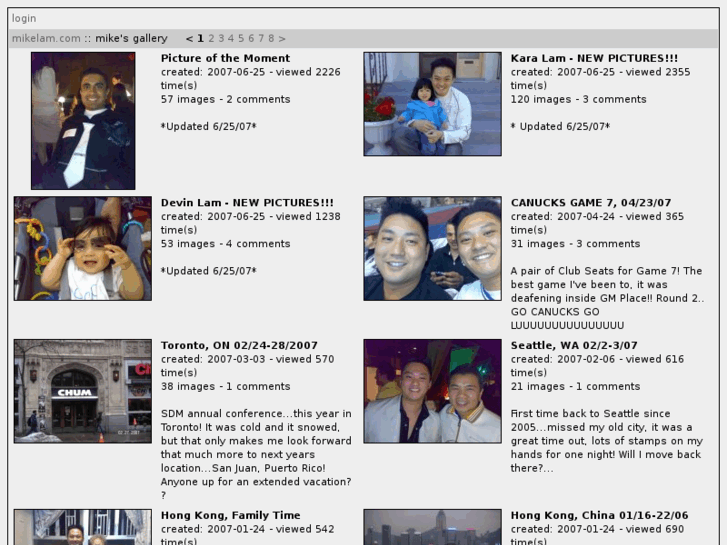The height and width of the screenshot is (545, 727).
Task: Open gallery page 3
Action: pyautogui.click(x=221, y=38)
